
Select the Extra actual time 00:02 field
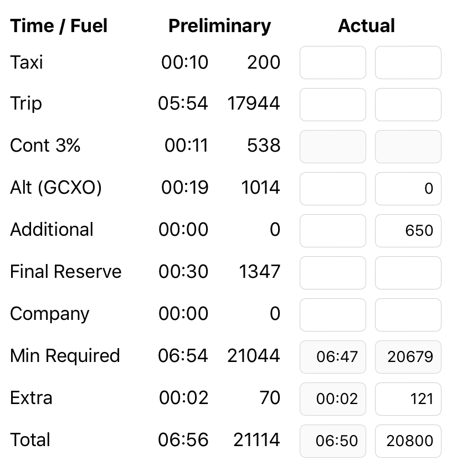click(x=332, y=399)
